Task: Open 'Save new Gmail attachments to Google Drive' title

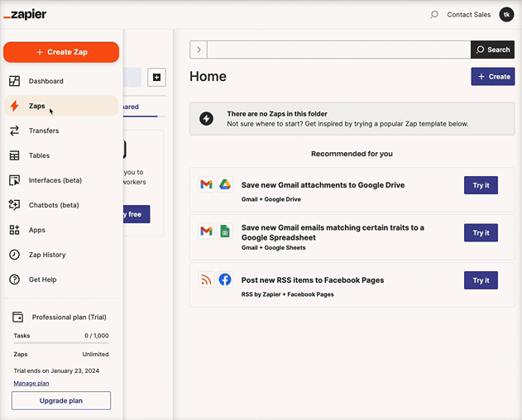Action: coord(323,185)
